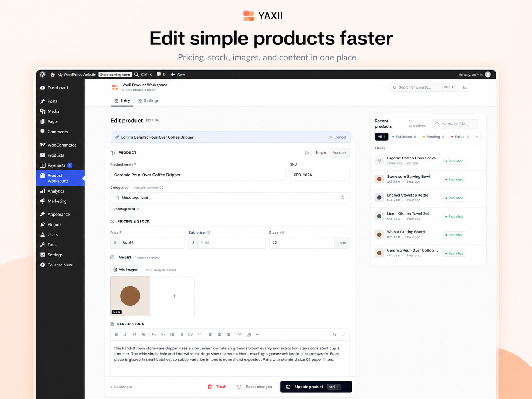Open Ctrl+K search in the admin bar

coord(143,74)
